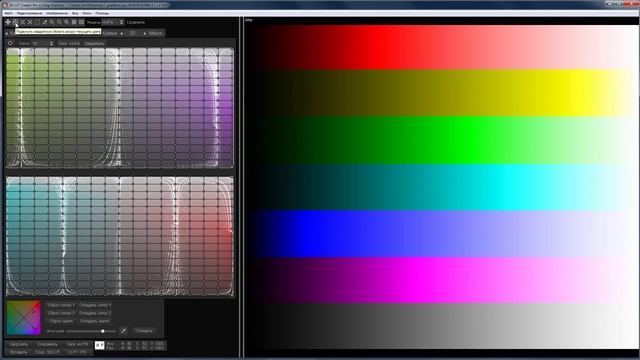
Task: Click the Вставить button
Action: [x=19, y=352]
